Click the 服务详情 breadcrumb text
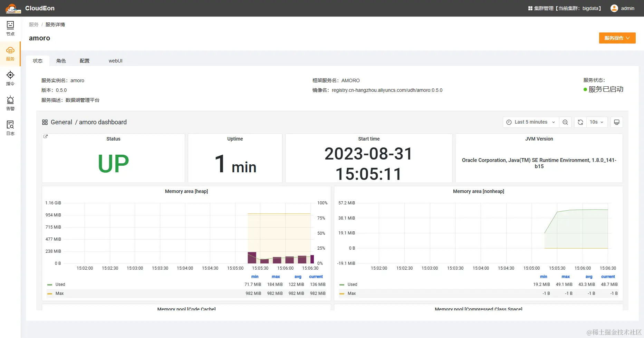Viewport: 644px width, 338px height. coord(55,25)
